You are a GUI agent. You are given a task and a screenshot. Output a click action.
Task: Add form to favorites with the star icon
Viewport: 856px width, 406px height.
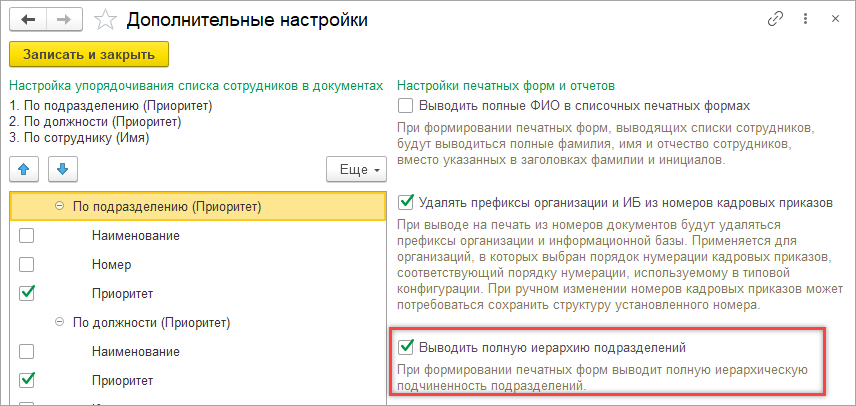105,21
